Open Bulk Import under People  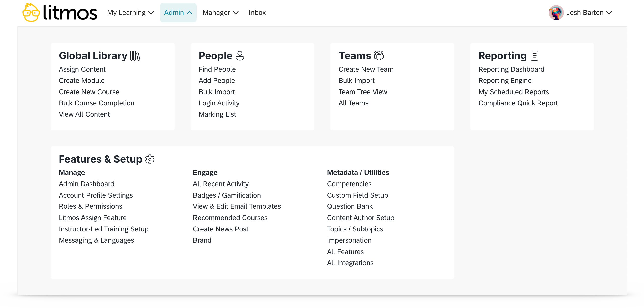click(216, 92)
